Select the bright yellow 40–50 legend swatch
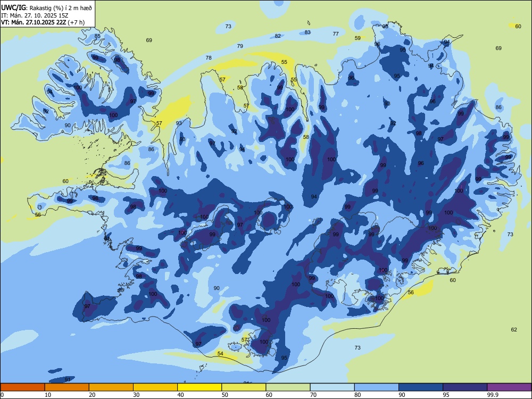Image resolution: width=532 pixels, height=399 pixels. [x=199, y=387]
